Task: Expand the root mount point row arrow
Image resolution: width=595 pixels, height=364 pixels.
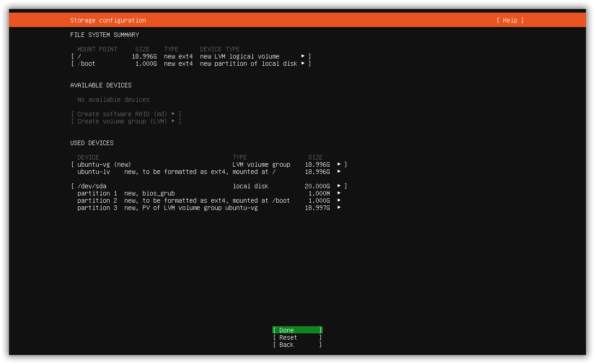Action: [303, 56]
